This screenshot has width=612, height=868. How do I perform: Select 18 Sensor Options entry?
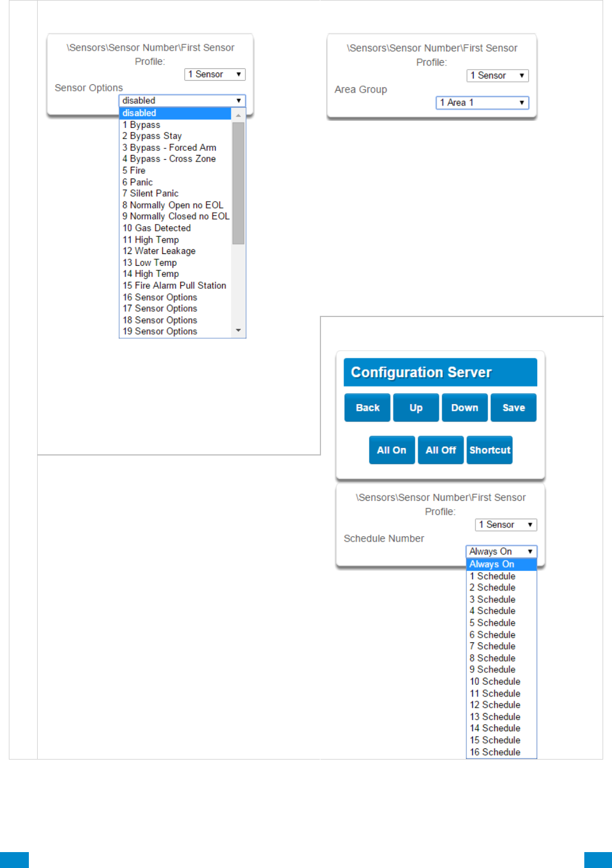pos(175,320)
